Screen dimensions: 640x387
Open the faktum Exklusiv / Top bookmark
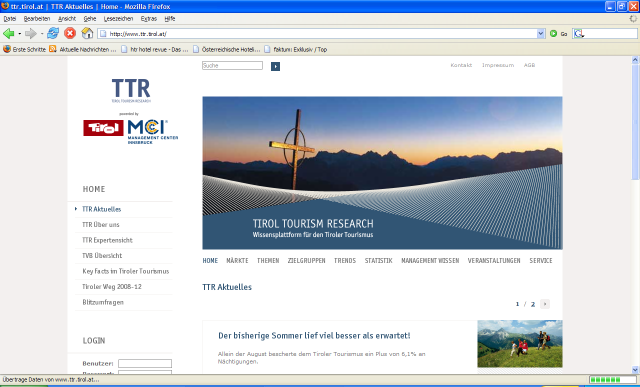[x=296, y=49]
